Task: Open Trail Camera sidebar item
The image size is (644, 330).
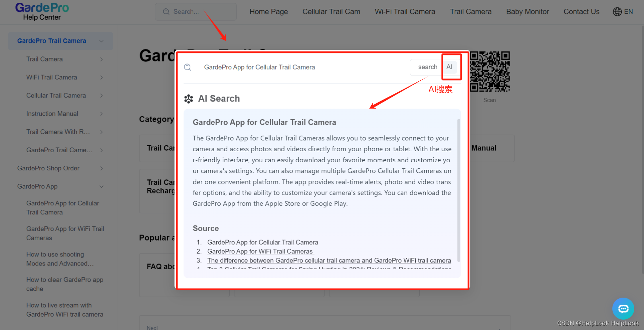Action: coord(44,59)
